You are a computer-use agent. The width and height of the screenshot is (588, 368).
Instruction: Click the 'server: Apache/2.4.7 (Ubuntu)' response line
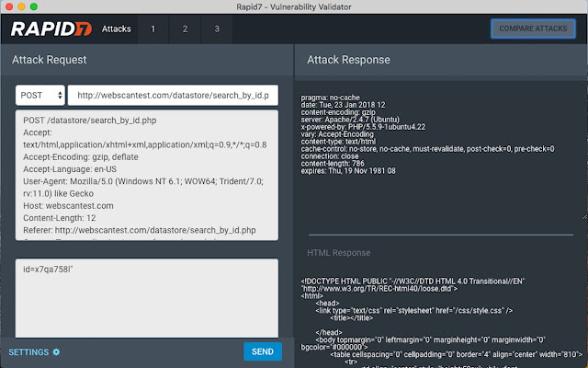[x=350, y=120]
